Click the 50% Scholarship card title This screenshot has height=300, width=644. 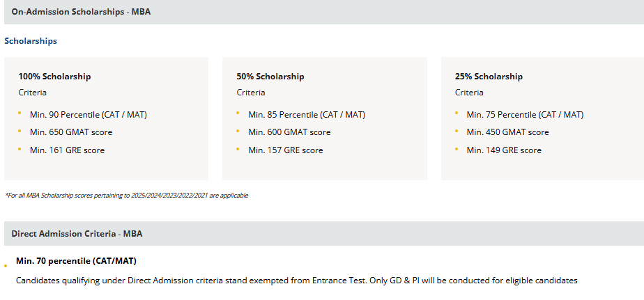pyautogui.click(x=270, y=77)
